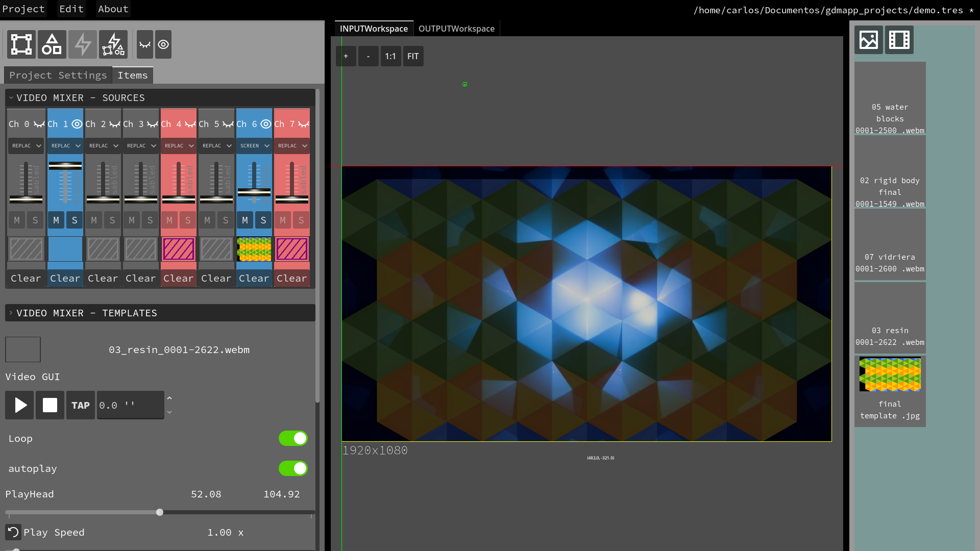Open Ch 6 SCREEN blend mode dropdown
980x551 pixels.
click(x=254, y=146)
